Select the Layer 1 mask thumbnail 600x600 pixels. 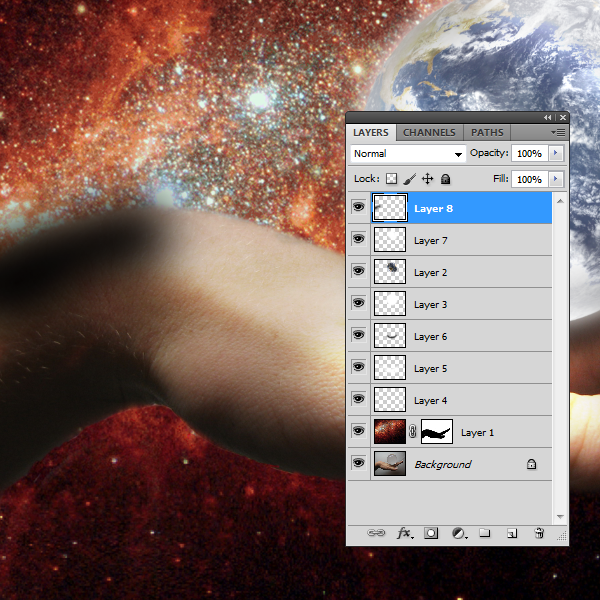click(x=437, y=432)
